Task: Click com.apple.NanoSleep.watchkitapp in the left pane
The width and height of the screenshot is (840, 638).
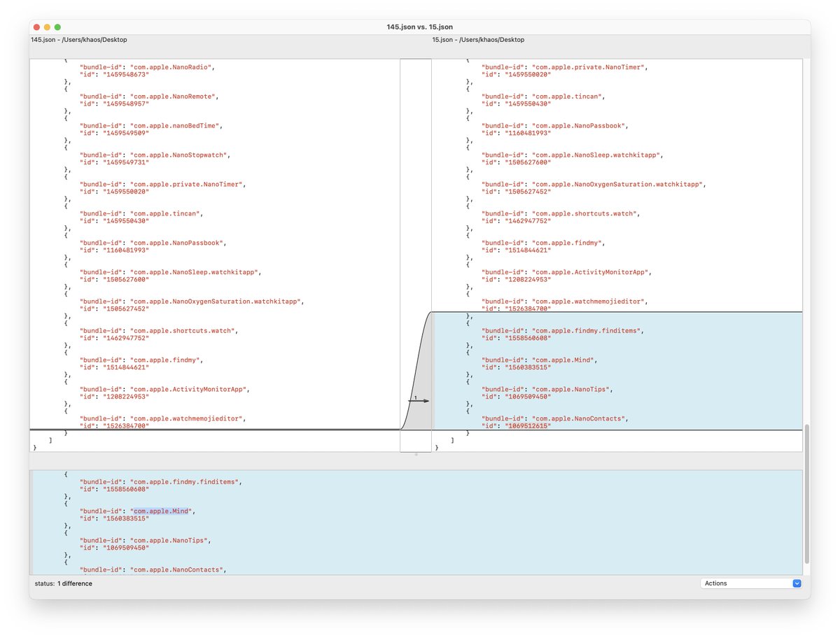Action: [196, 273]
